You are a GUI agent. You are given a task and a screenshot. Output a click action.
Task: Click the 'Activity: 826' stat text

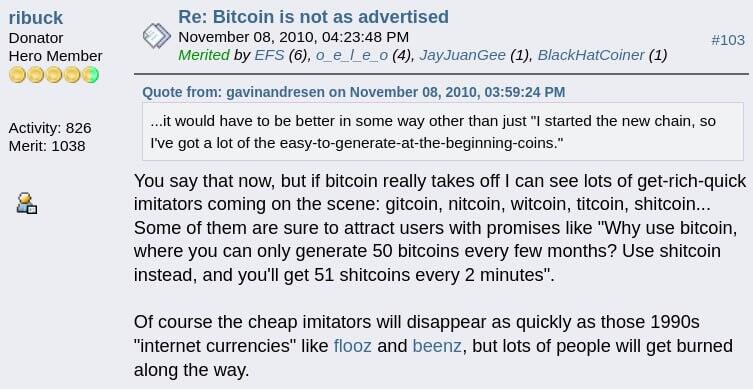50,128
